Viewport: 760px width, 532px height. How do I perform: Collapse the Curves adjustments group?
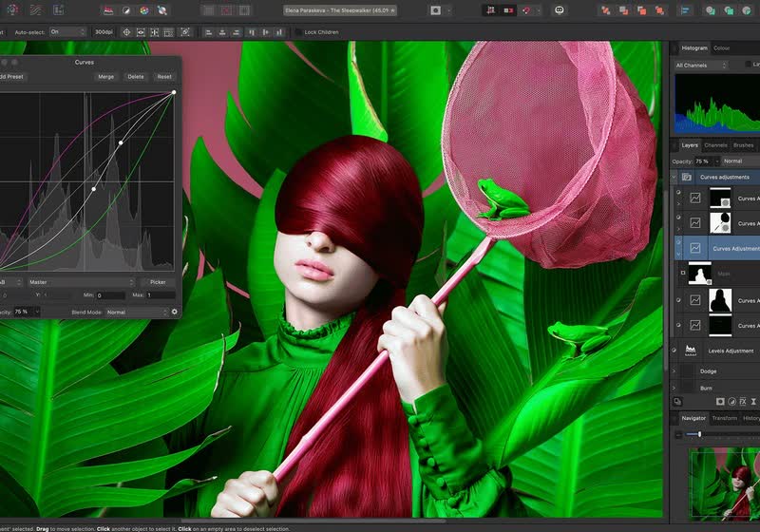click(674, 177)
